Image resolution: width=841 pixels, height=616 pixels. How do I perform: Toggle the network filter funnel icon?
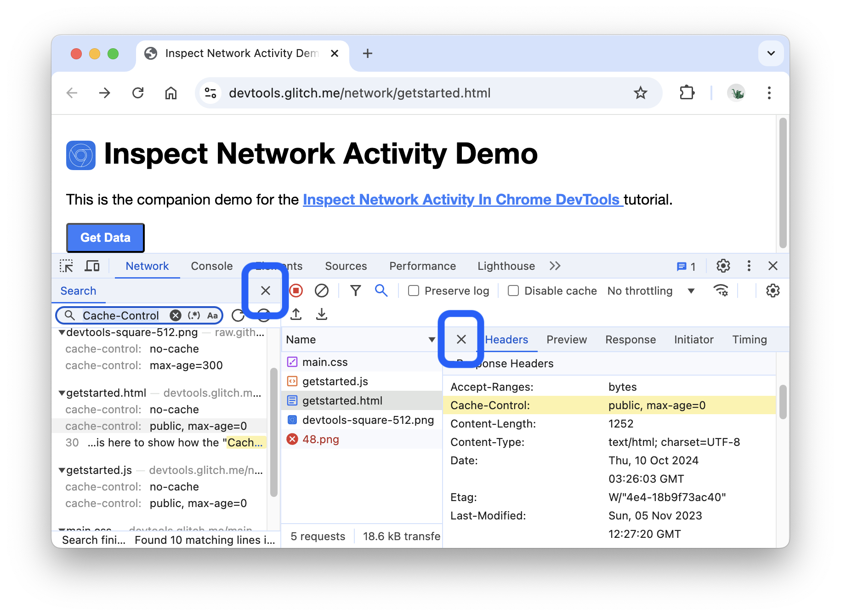click(x=355, y=291)
